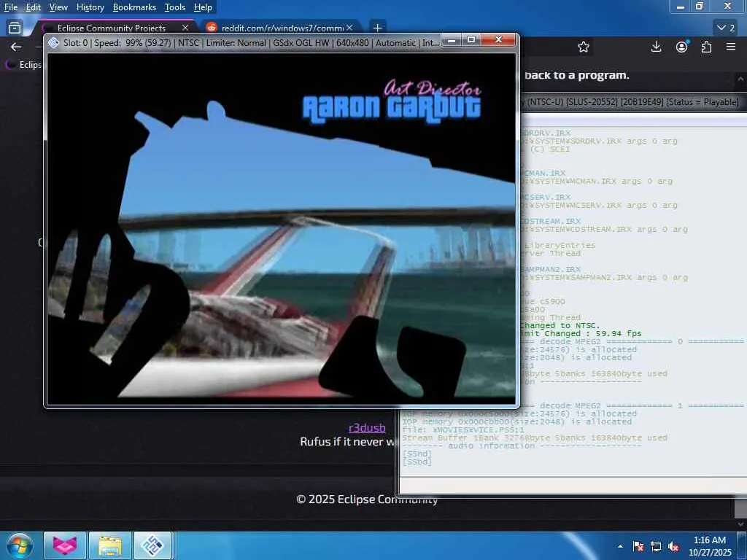The height and width of the screenshot is (560, 747).
Task: Click the '© 2025 Eclipse Community' footer text
Action: [367, 499]
